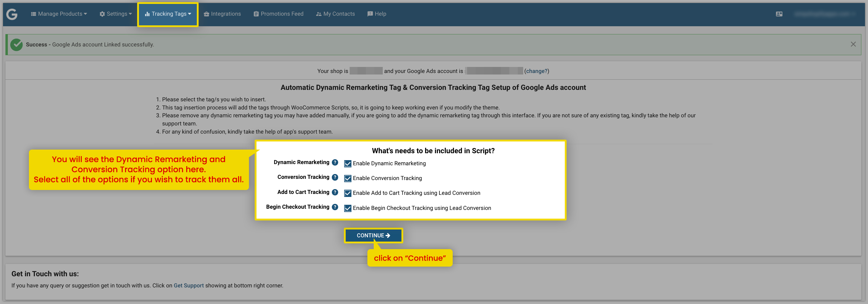Show help for Begin Checkout Tracking
This screenshot has height=304, width=868.
coord(335,207)
